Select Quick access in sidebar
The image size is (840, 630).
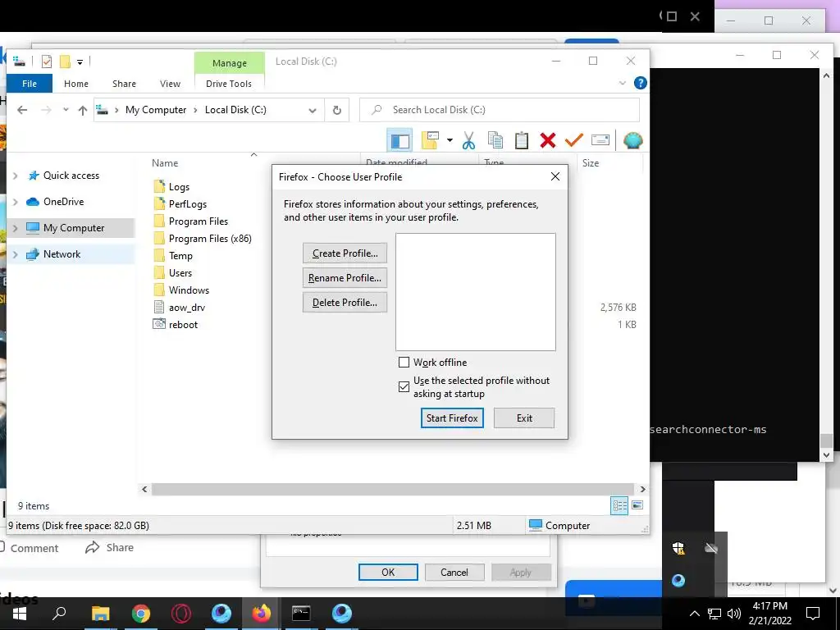pyautogui.click(x=71, y=176)
